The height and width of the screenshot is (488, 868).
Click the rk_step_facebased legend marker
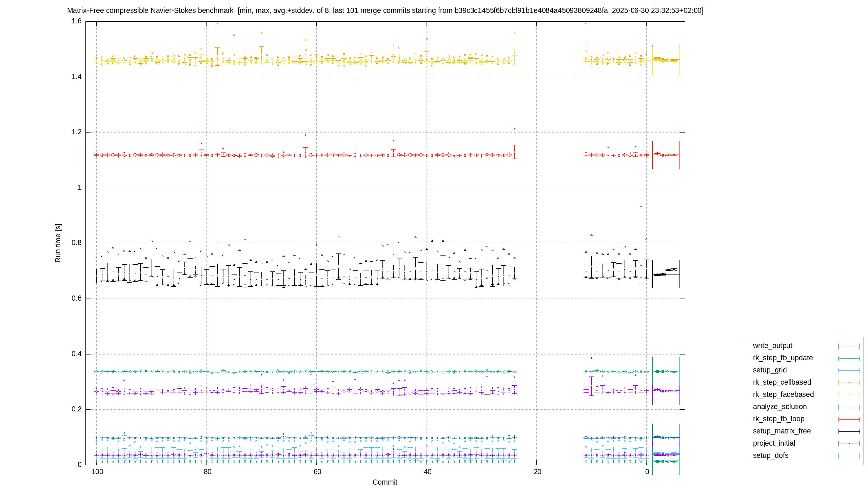tap(849, 395)
